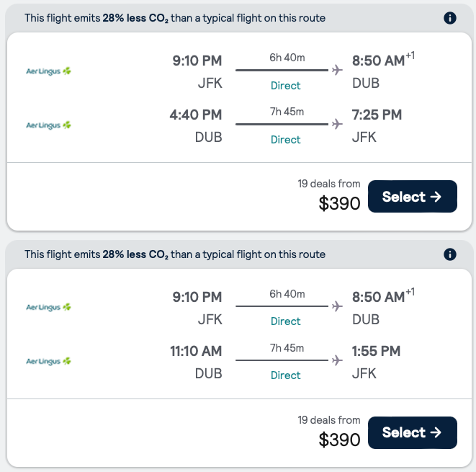Click the airplane icon on the 11:10 AM flight
The image size is (476, 472).
[x=336, y=360]
